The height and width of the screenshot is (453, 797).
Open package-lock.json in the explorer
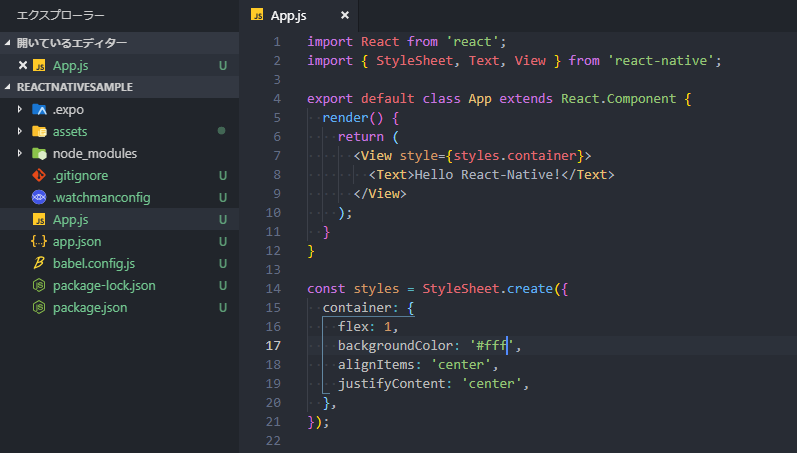(104, 286)
